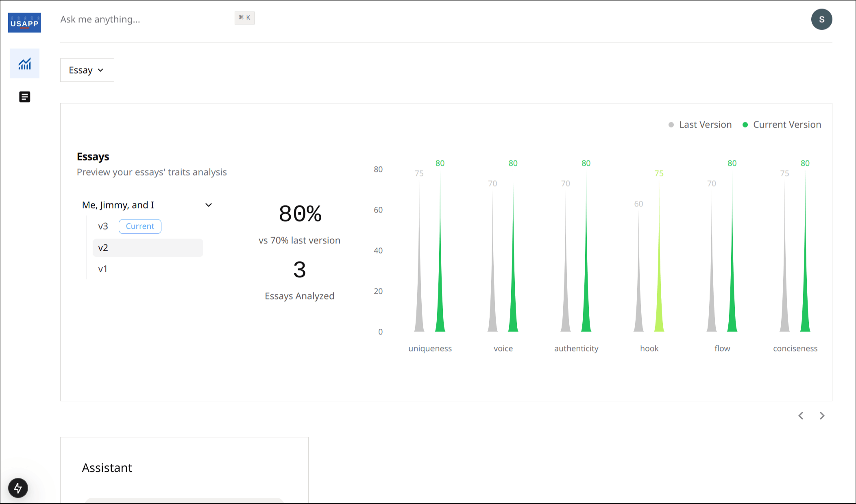The image size is (856, 504).
Task: Go back using the left chevron arrow
Action: pos(800,416)
